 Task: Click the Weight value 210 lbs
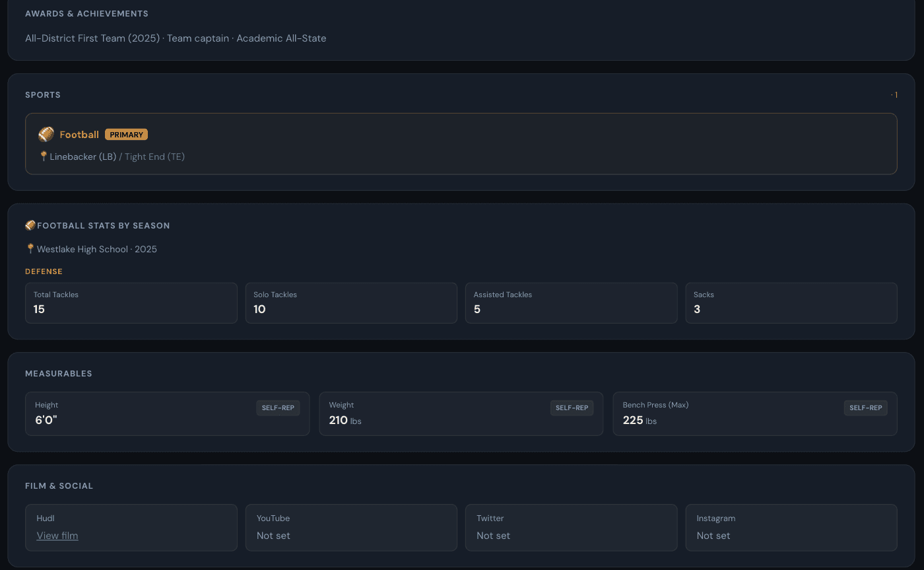(x=345, y=420)
